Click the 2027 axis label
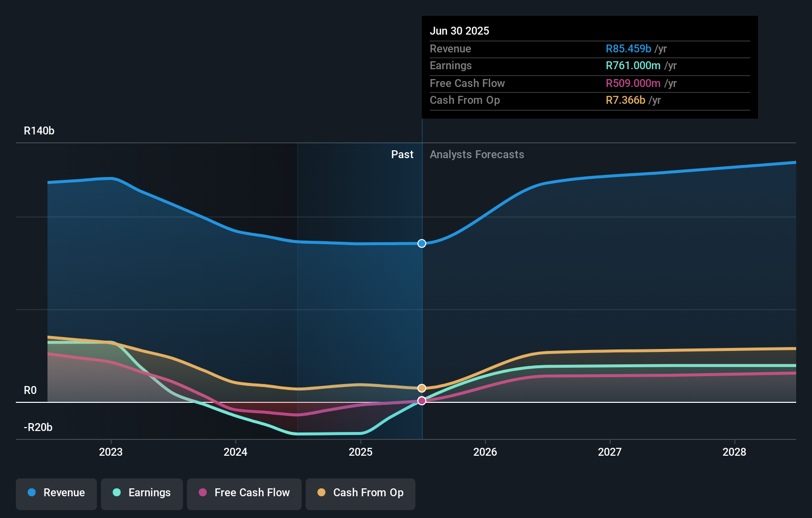This screenshot has height=518, width=812. (610, 451)
